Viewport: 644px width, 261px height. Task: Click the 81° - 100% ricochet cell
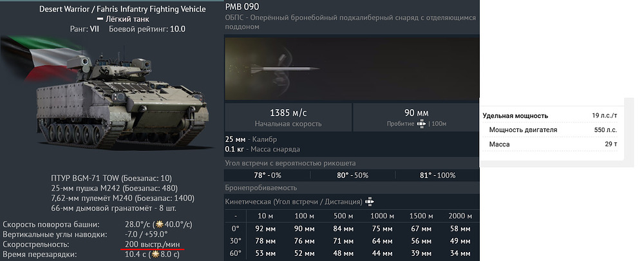pos(437,175)
